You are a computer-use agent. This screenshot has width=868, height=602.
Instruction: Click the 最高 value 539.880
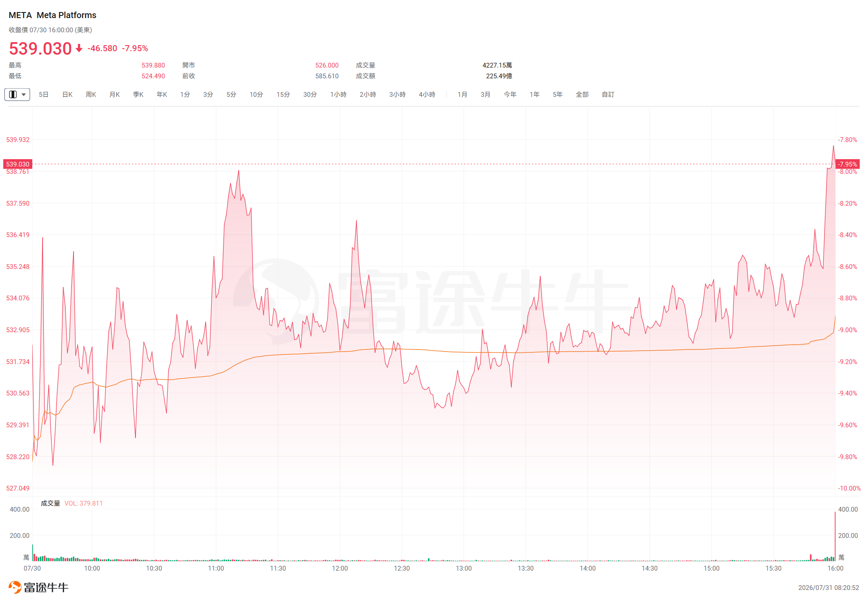click(154, 65)
